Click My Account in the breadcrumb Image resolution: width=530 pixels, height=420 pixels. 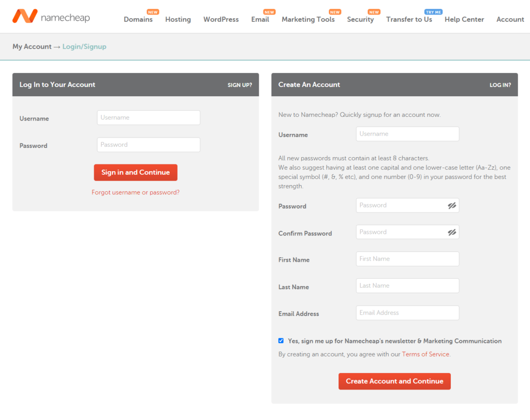point(32,47)
